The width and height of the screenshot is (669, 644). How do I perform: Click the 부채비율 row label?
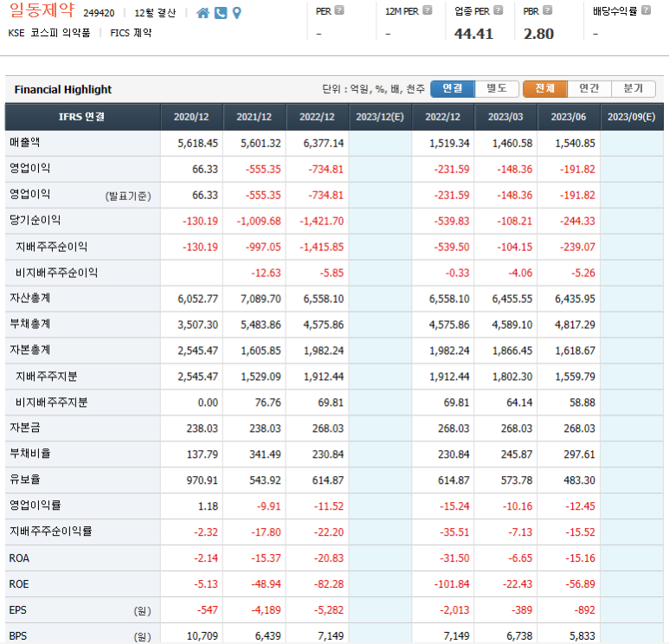click(x=30, y=454)
